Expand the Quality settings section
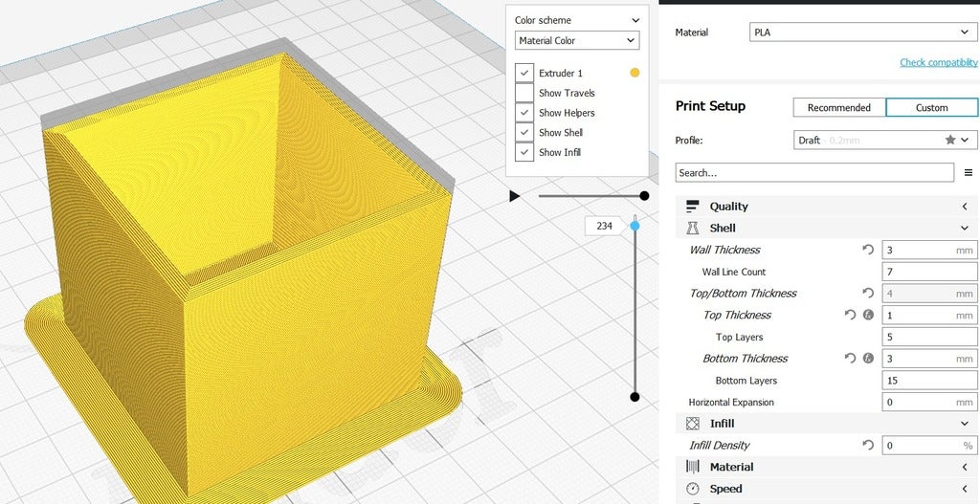Viewport: 980px width, 504px height. click(965, 207)
